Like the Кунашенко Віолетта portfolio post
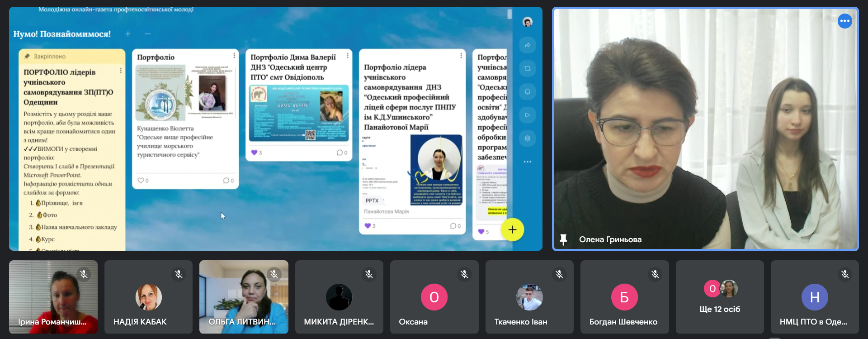Viewport: 868px width, 339px height. click(x=141, y=181)
